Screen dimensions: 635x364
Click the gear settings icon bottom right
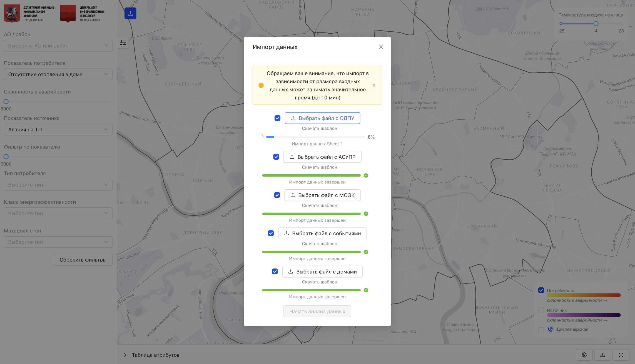584,355
